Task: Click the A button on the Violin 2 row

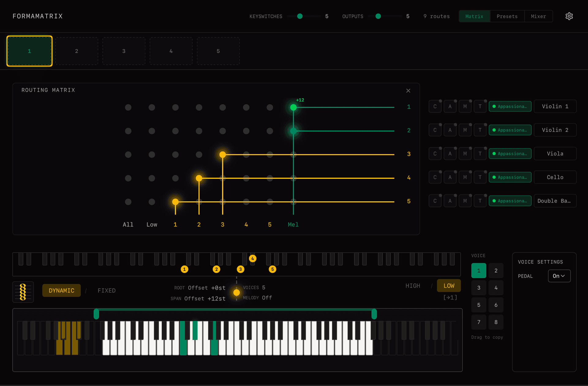Action: click(x=450, y=130)
